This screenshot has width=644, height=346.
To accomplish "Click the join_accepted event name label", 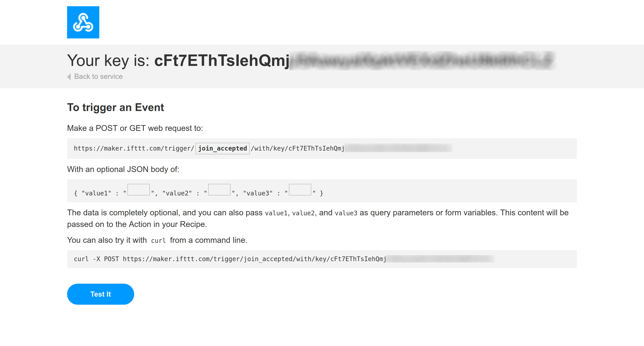I will coord(223,148).
